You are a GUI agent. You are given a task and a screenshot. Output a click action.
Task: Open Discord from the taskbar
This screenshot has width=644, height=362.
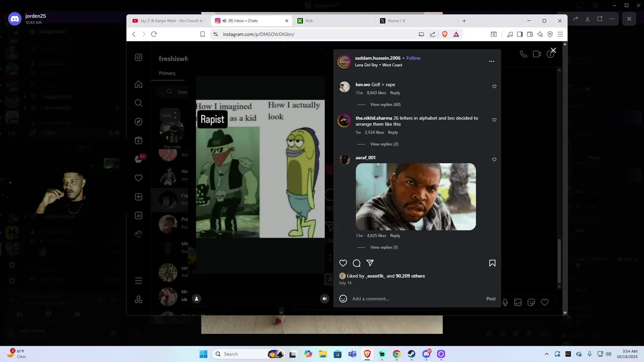click(x=427, y=354)
